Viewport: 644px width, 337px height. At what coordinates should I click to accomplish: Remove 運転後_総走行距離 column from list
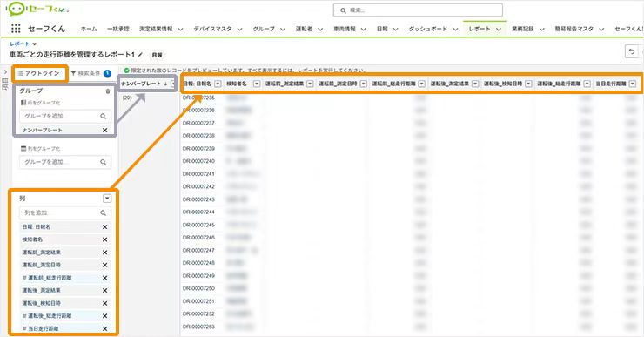[x=104, y=316]
